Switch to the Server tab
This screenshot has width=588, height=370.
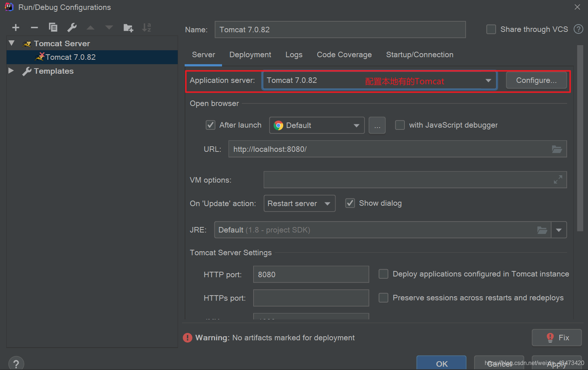(x=203, y=55)
